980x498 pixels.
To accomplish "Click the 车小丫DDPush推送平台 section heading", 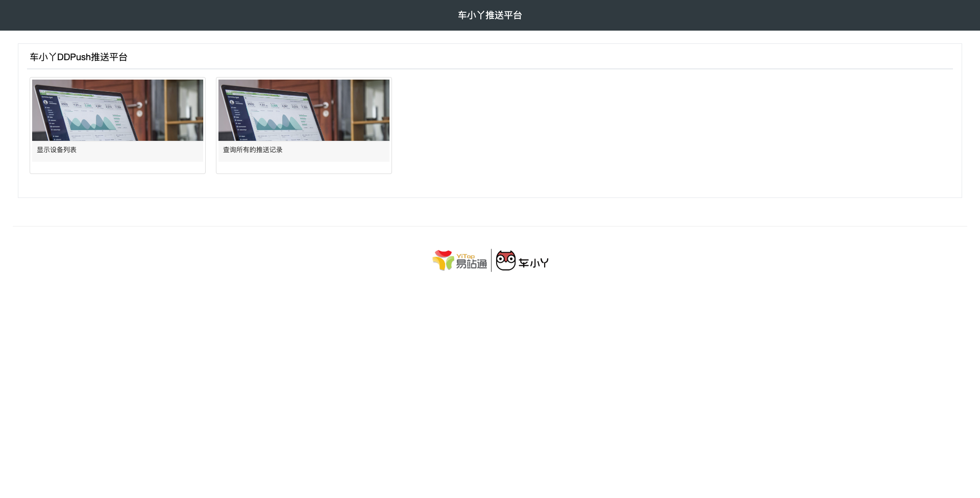I will coord(79,57).
